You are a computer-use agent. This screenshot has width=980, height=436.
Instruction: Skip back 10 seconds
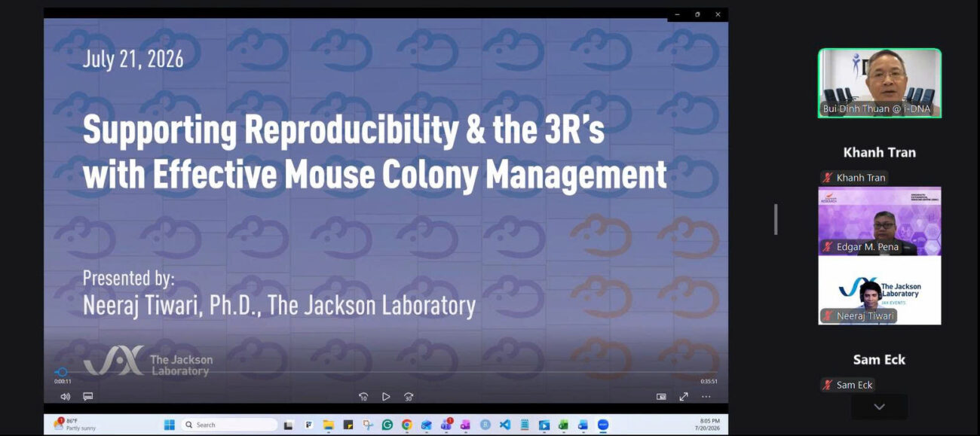tap(363, 397)
